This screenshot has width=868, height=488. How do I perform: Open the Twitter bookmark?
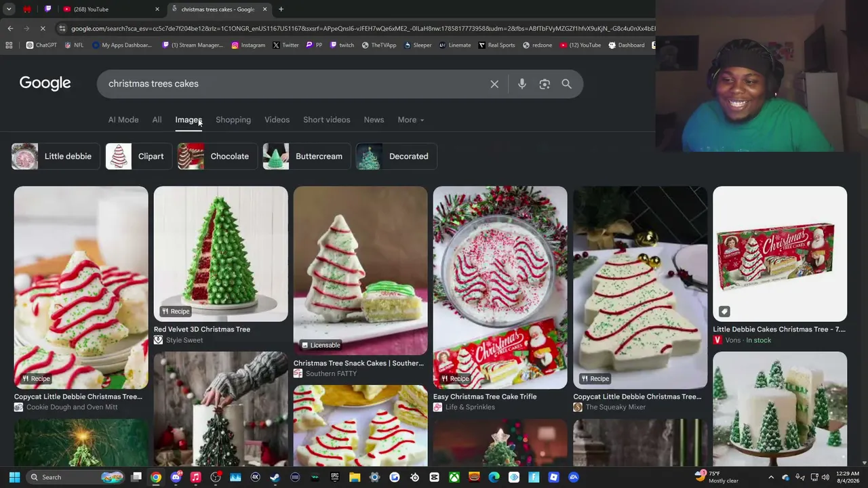tap(285, 45)
